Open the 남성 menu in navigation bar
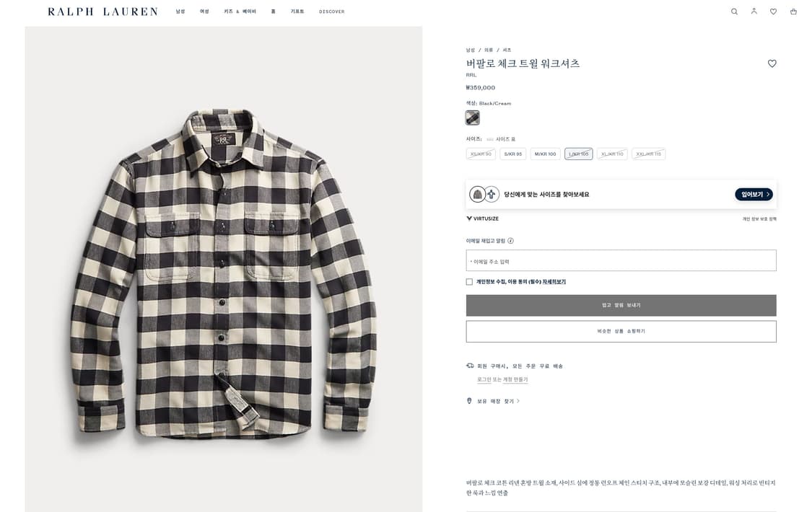 (x=180, y=12)
